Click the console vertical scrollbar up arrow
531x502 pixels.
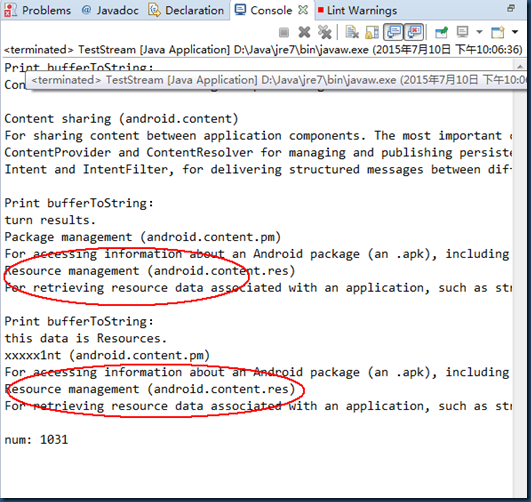tap(520, 66)
